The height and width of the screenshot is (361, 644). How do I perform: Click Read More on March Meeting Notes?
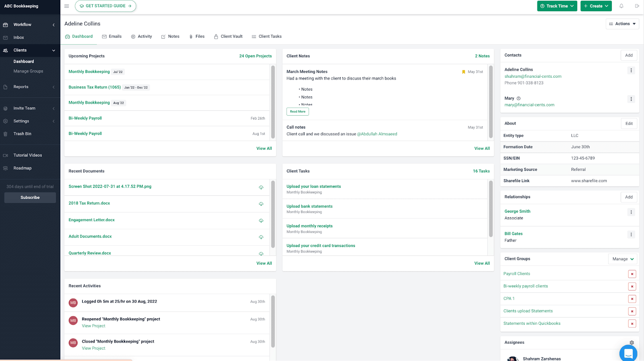(298, 112)
